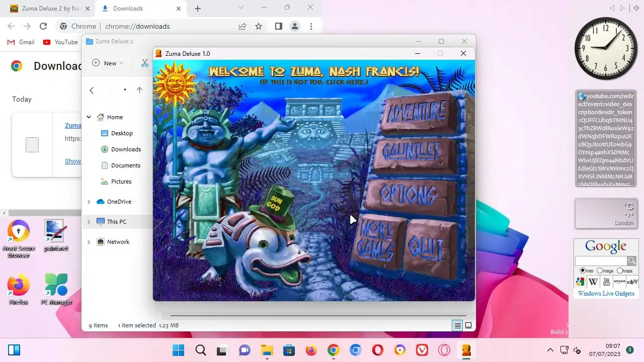
Task: Select the Maps radio button
Action: [x=620, y=270]
